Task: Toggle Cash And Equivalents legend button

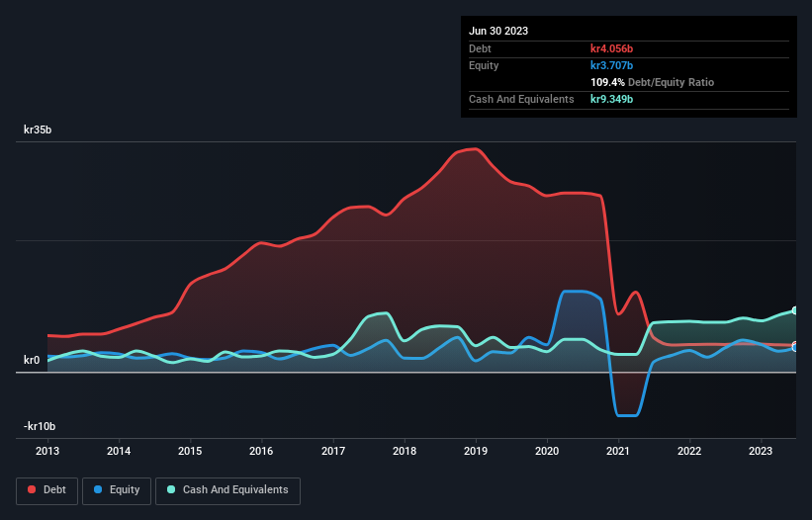Action: click(227, 490)
